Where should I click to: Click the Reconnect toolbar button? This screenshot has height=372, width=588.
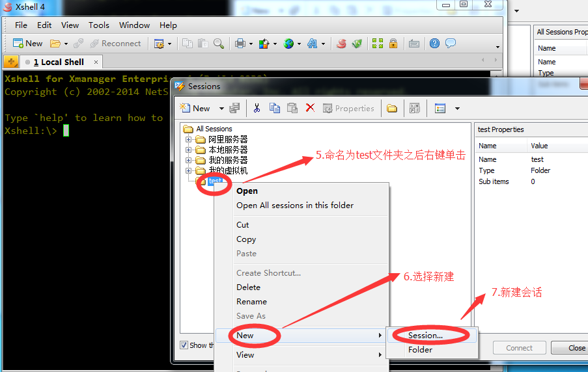point(115,44)
